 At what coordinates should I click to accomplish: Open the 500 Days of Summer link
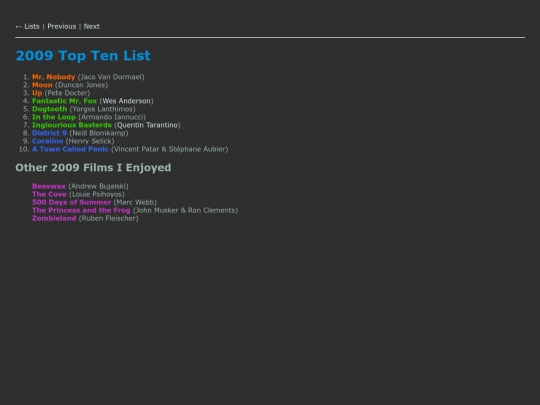(72, 202)
